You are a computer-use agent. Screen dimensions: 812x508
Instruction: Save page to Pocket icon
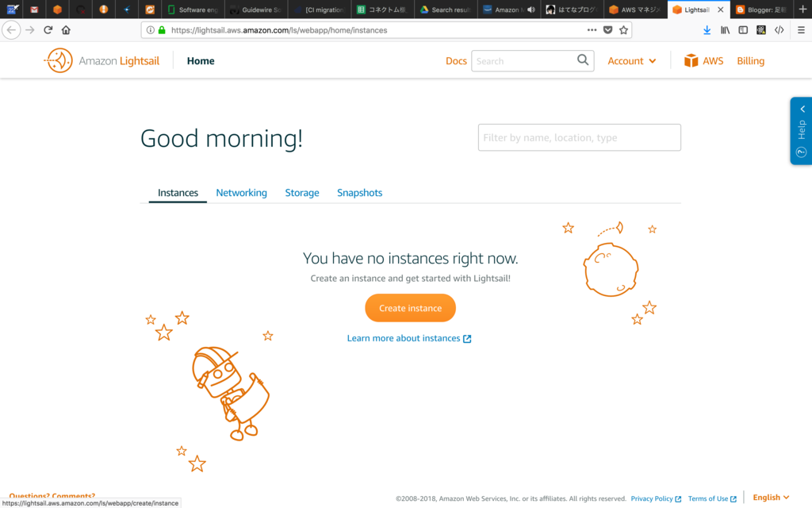click(x=608, y=30)
